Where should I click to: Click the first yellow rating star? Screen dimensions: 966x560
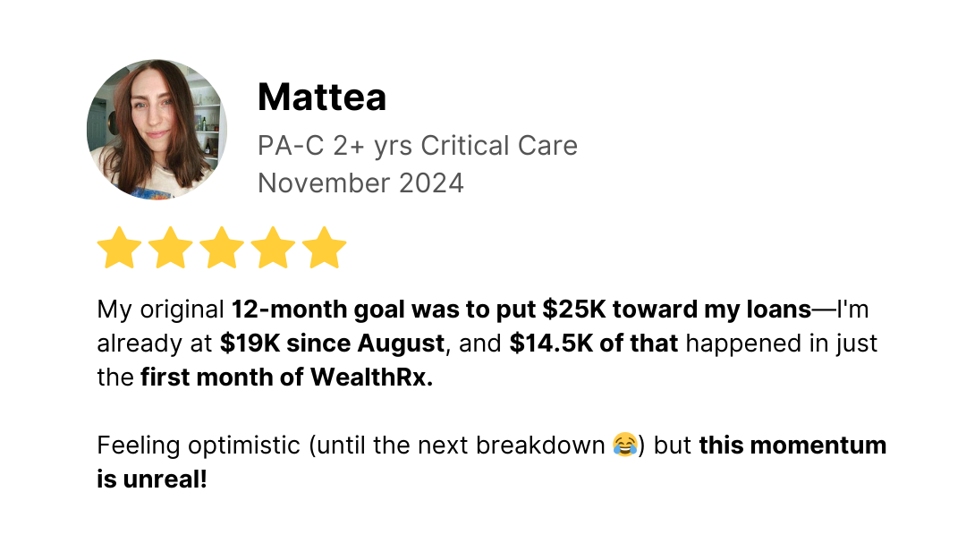(120, 248)
